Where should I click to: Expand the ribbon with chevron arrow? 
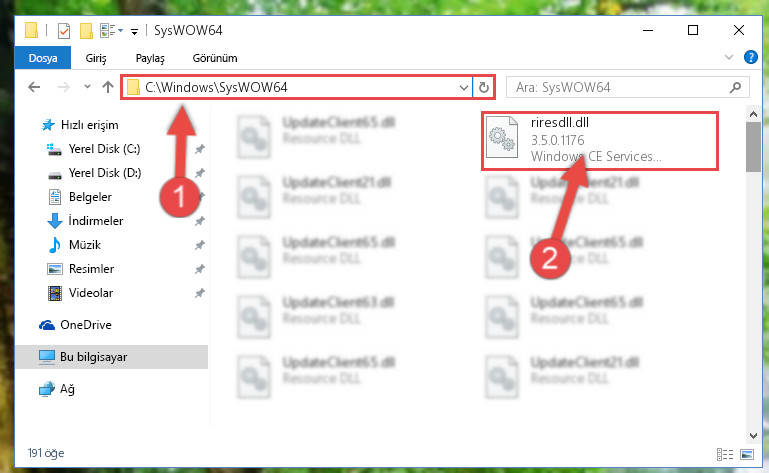729,57
